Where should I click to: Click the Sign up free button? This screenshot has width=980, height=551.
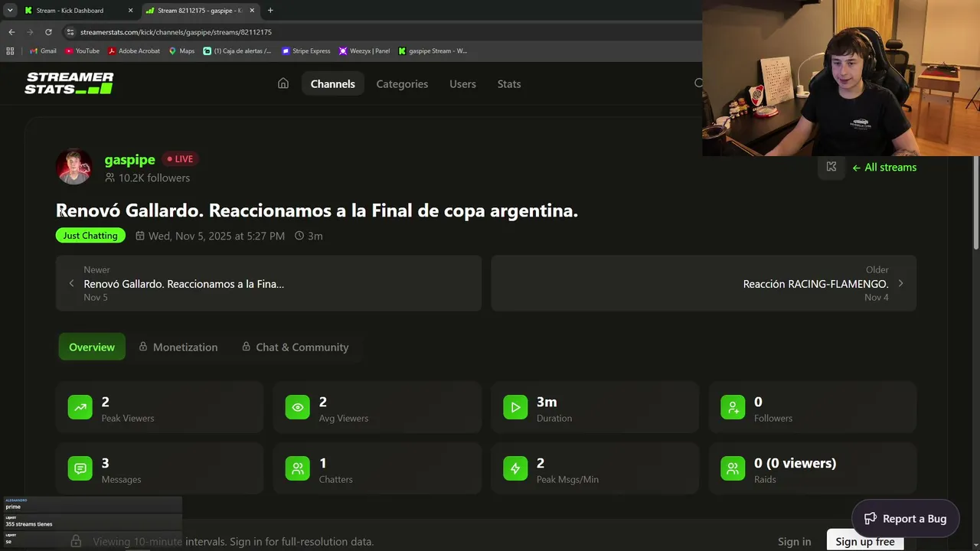tap(865, 541)
